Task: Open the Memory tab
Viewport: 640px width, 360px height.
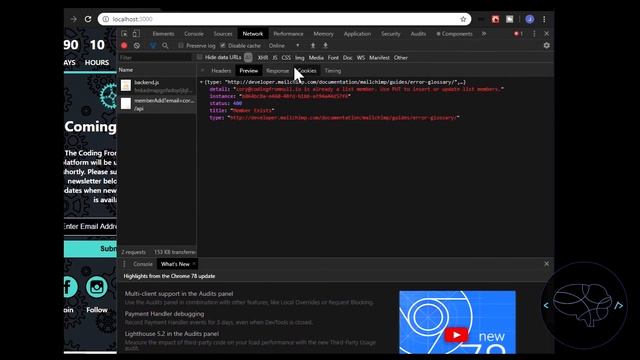Action: coord(323,34)
